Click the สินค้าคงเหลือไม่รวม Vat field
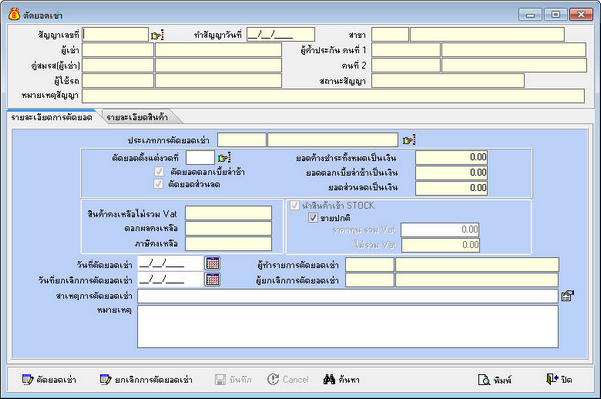The height and width of the screenshot is (399, 601). (x=228, y=213)
